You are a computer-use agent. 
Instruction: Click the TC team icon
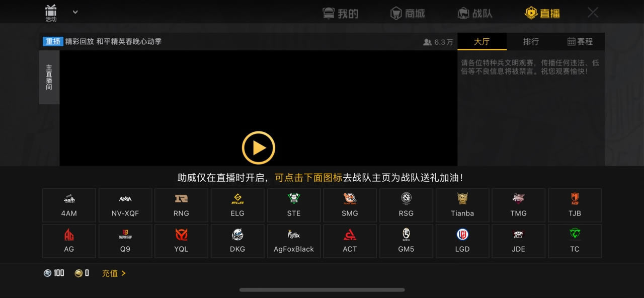(x=574, y=241)
